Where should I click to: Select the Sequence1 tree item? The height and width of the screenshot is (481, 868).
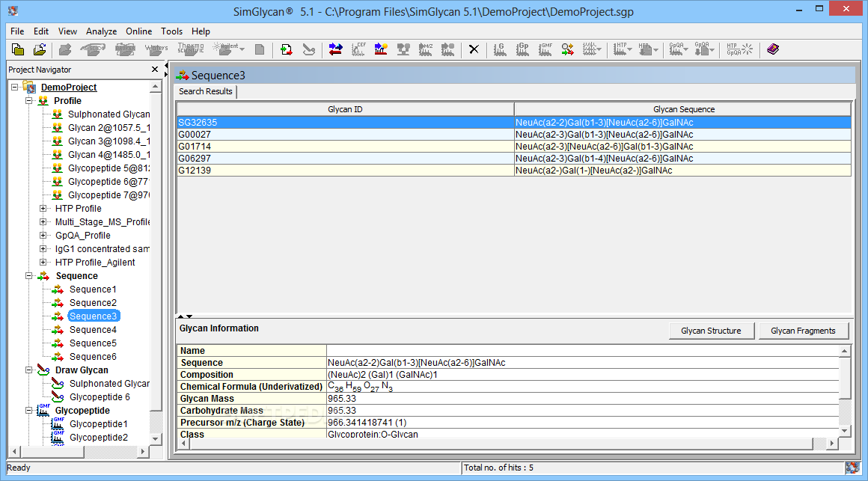pyautogui.click(x=93, y=289)
